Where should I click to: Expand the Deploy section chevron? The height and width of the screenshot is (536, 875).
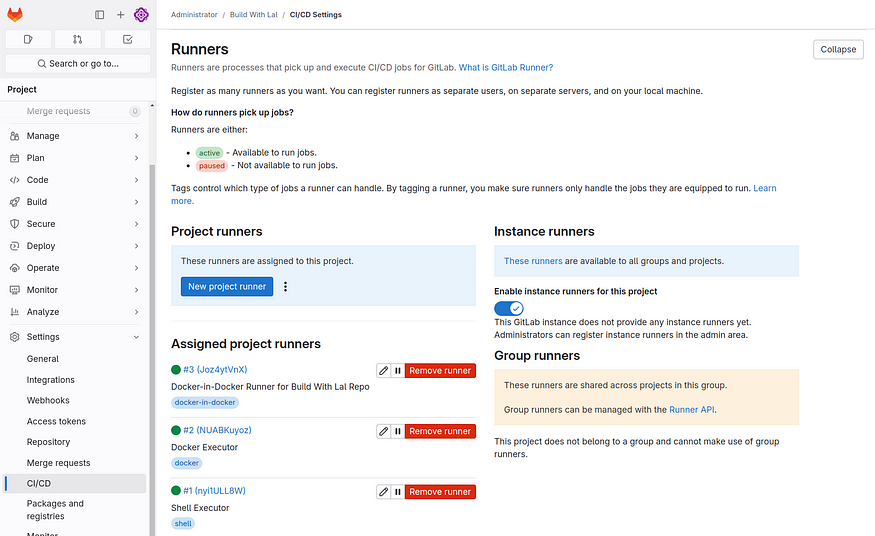click(x=136, y=246)
